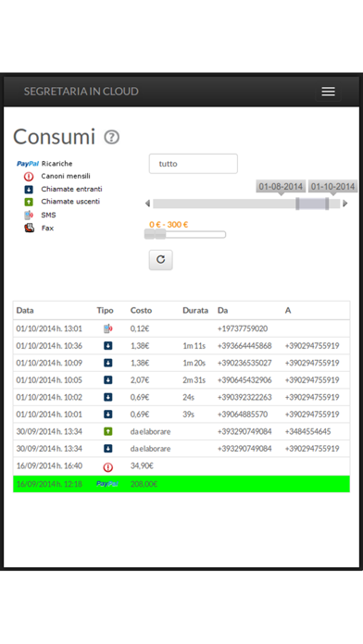Click the incoming call icon in the 10:36 row
The image size is (363, 644).
(107, 346)
